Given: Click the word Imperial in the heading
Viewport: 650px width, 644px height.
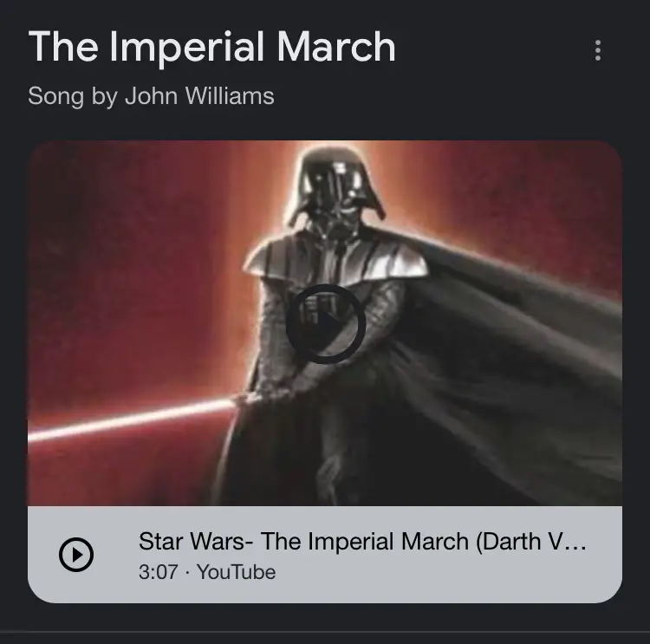Looking at the screenshot, I should point(186,47).
